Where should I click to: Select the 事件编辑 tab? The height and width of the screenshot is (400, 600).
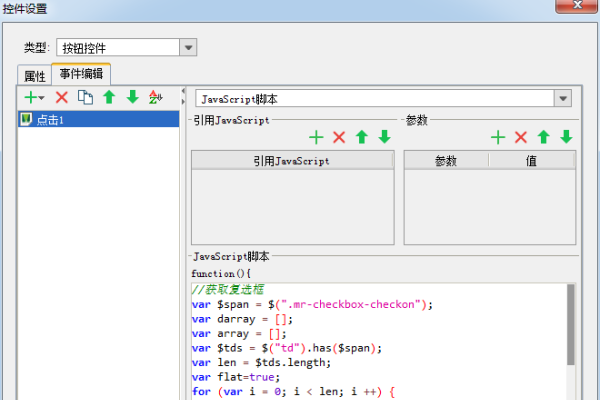tap(82, 74)
